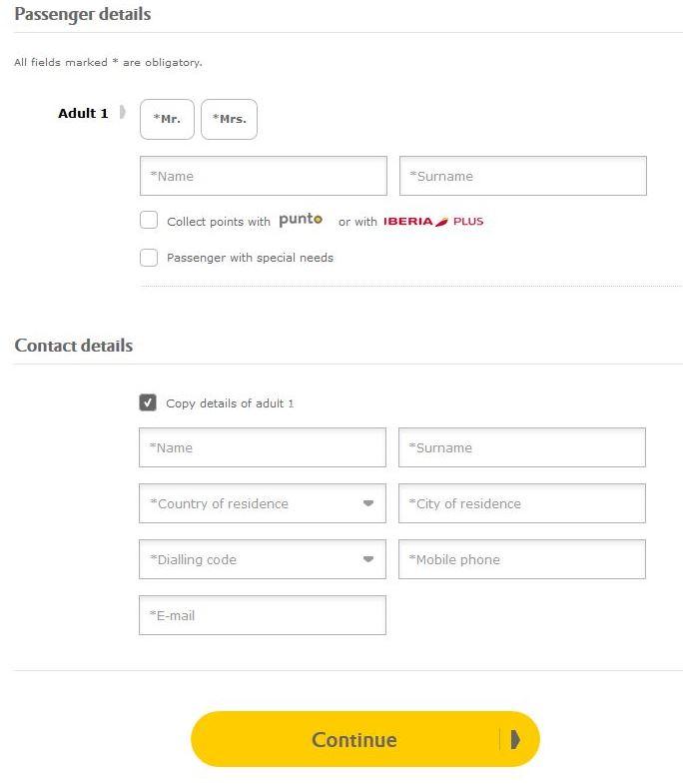Click the City of residence field
The width and height of the screenshot is (683, 784).
pyautogui.click(x=522, y=503)
